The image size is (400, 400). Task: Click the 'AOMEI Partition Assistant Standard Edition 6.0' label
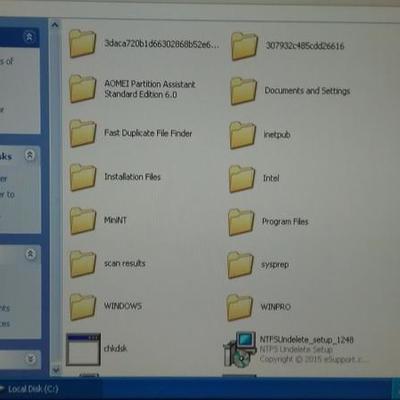(x=150, y=89)
